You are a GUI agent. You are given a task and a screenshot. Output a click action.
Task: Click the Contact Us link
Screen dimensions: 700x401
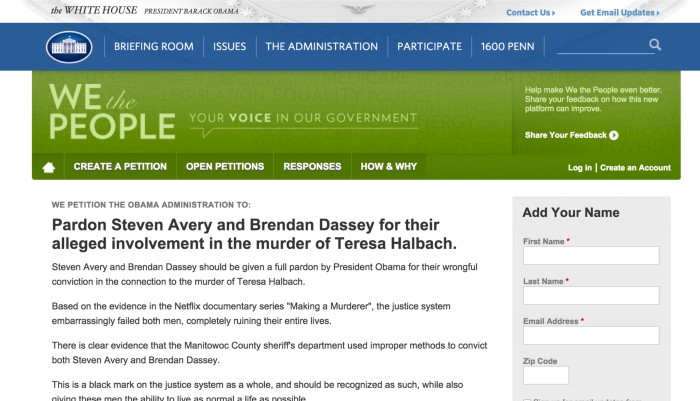530,13
